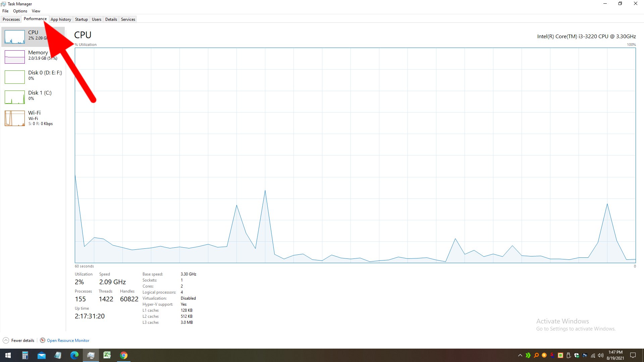This screenshot has width=644, height=362.
Task: Open Chrome from the taskbar
Action: coord(123,355)
